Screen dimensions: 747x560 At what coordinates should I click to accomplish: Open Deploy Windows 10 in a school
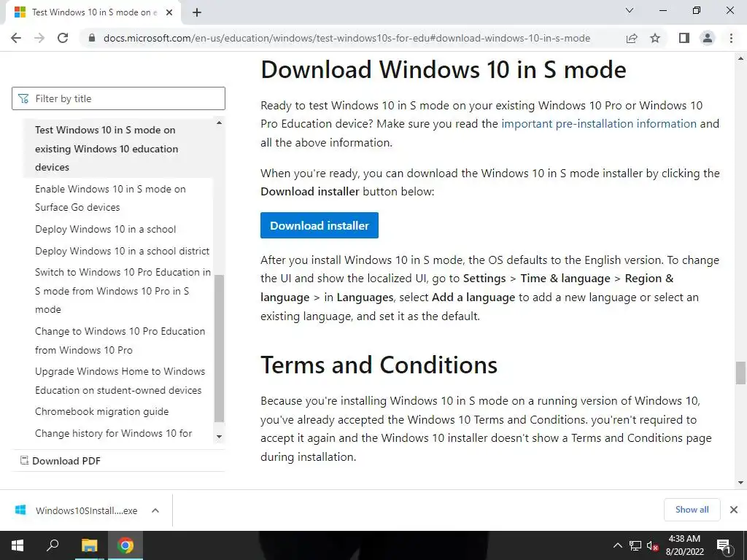tap(105, 229)
